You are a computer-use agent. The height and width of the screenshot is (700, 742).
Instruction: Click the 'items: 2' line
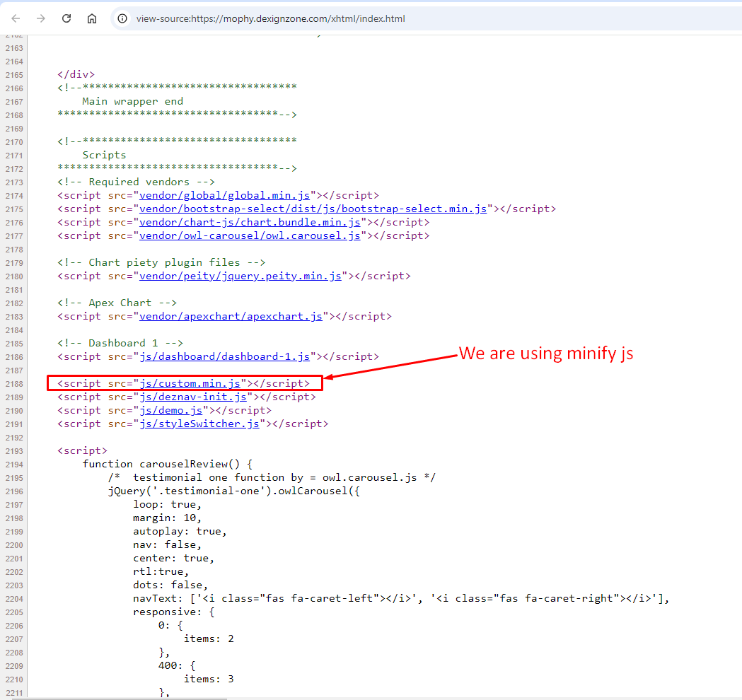(209, 639)
